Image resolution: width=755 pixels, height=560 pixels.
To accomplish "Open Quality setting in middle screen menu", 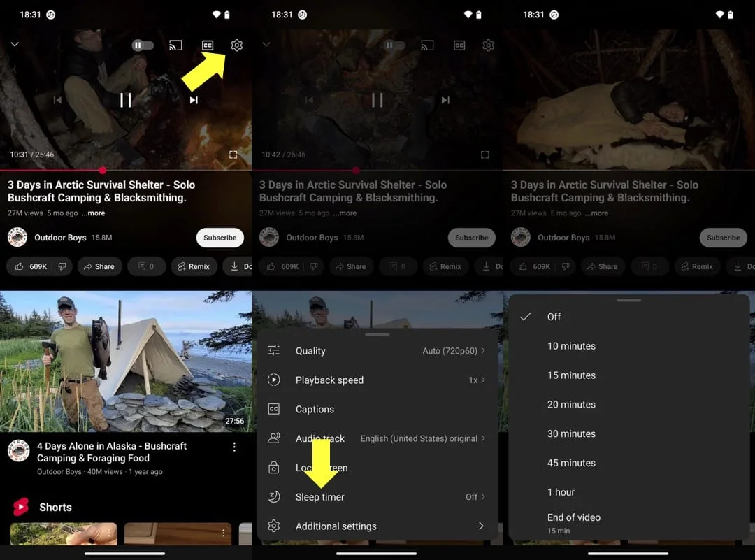I will 377,350.
